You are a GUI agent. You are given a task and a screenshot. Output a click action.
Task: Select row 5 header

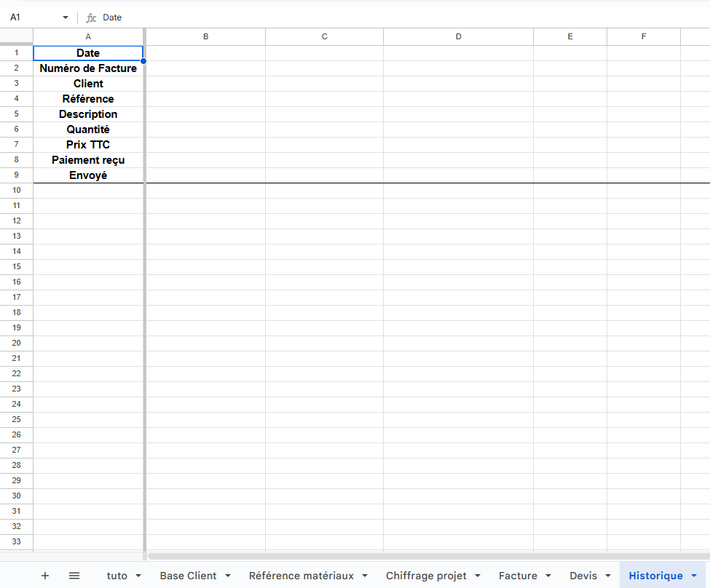[x=16, y=114]
